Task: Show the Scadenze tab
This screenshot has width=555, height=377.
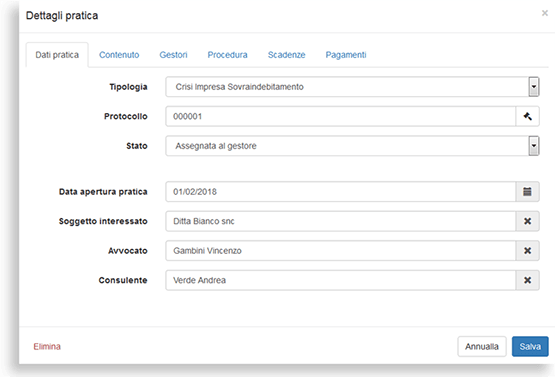Action: (x=286, y=55)
